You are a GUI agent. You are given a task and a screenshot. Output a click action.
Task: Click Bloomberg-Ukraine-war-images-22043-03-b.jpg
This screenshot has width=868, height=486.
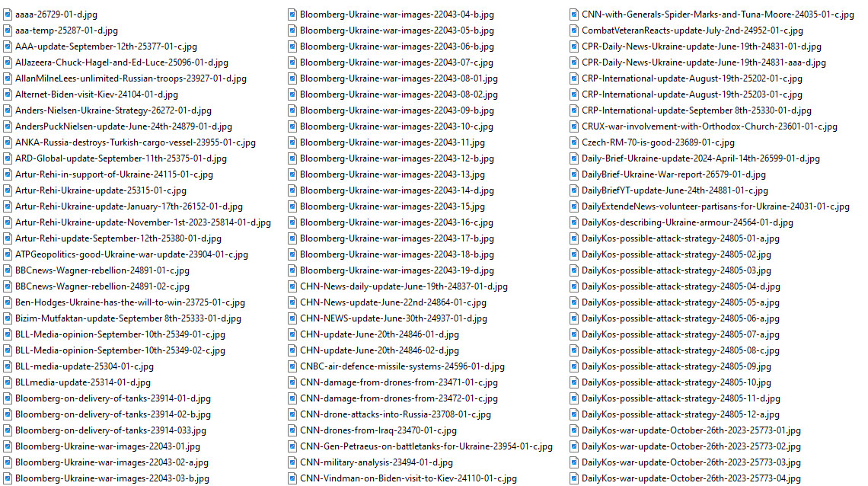pos(113,478)
